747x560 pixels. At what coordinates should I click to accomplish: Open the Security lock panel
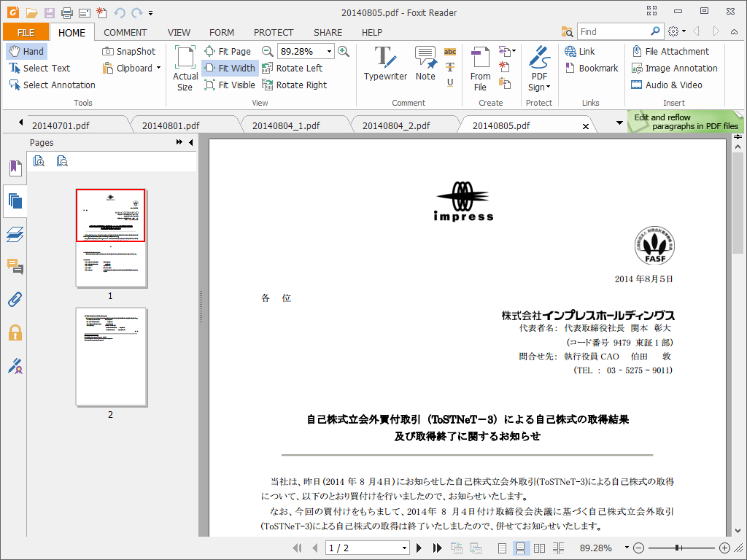(15, 332)
